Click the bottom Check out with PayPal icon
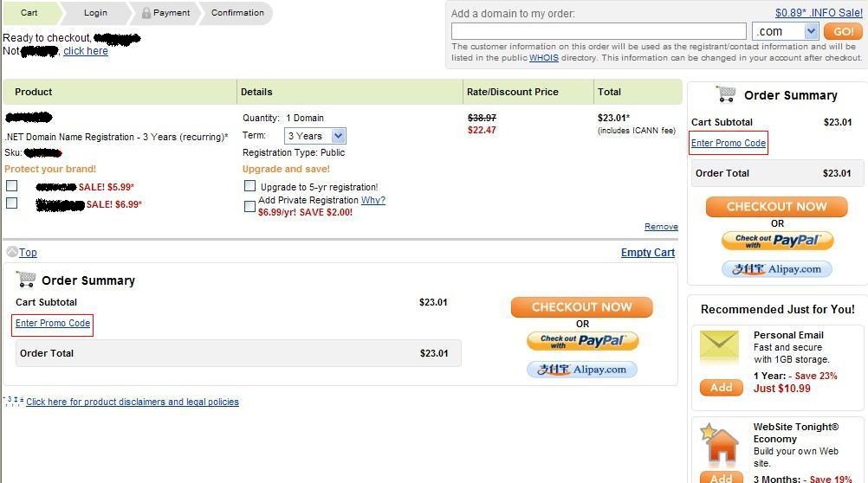 (582, 341)
